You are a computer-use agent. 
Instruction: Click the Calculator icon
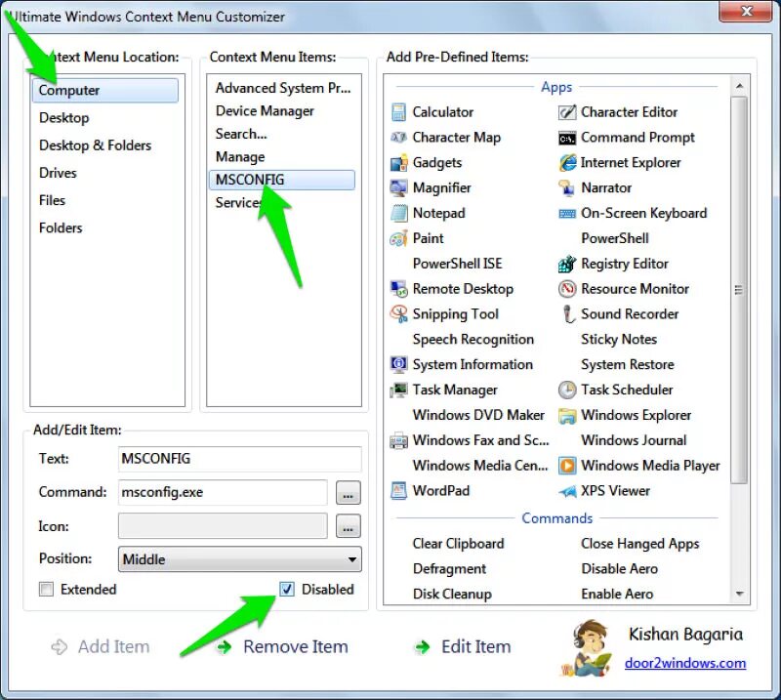398,112
